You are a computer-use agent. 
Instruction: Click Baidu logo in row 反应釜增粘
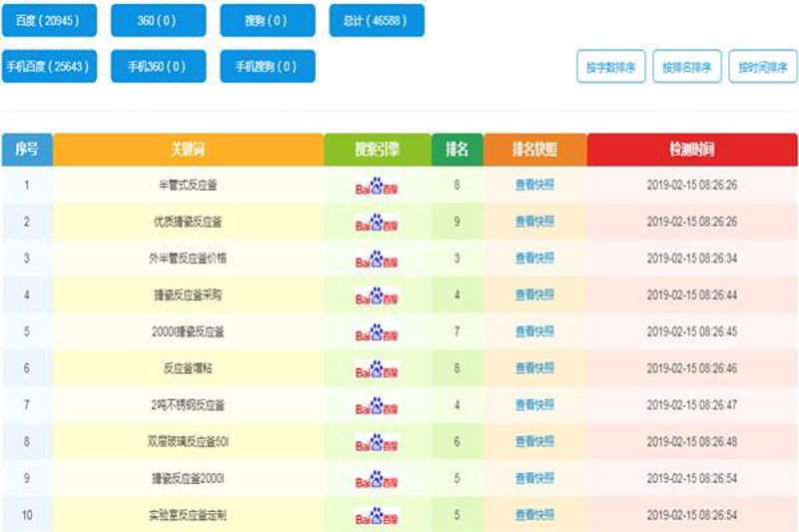[x=377, y=369]
